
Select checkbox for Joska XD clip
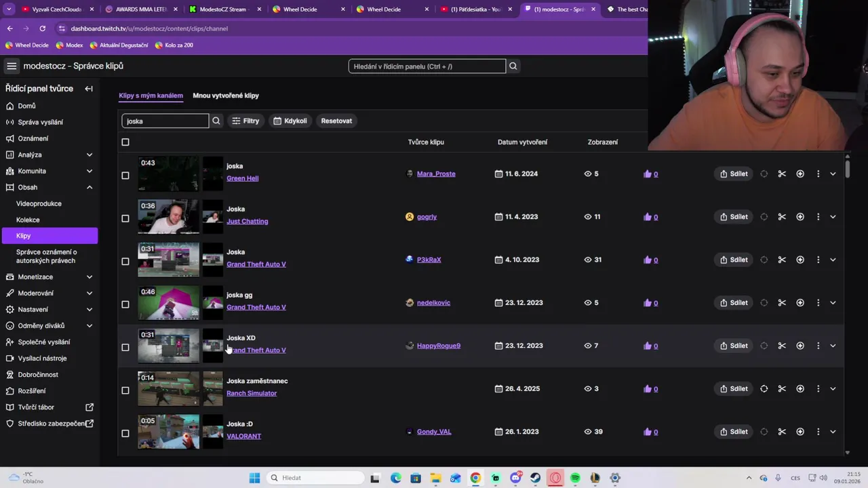click(125, 347)
